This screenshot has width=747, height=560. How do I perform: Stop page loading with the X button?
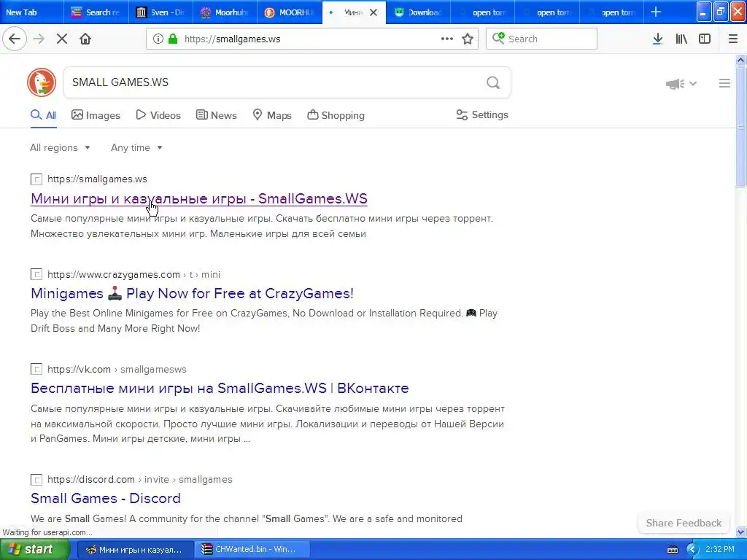[x=62, y=39]
